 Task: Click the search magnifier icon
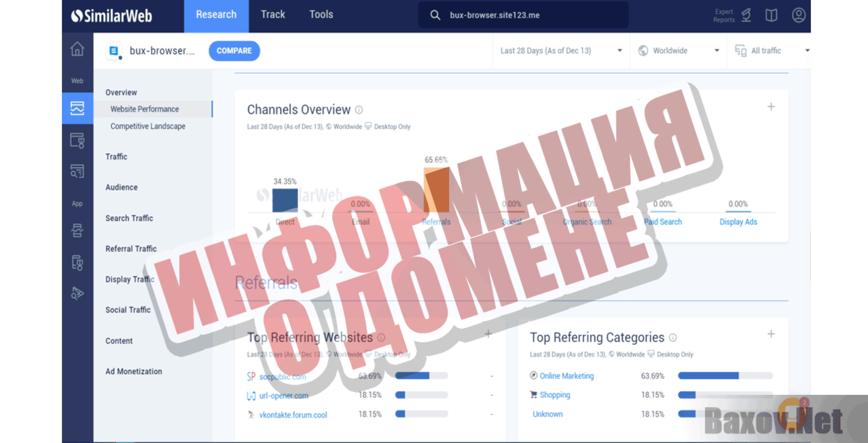tap(435, 15)
